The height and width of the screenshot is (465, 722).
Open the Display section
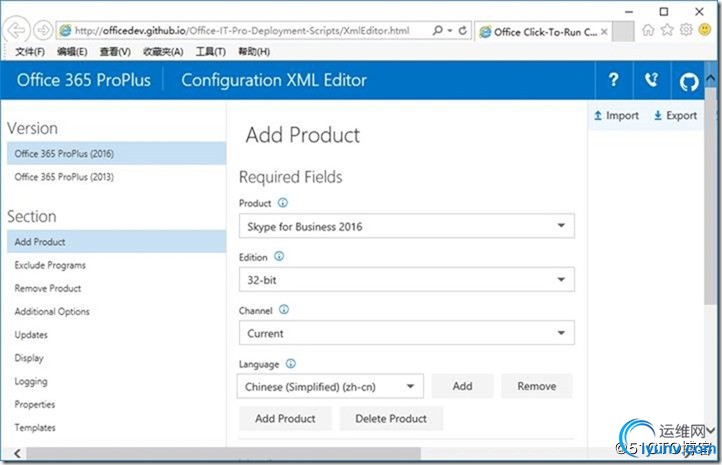[x=116, y=358]
